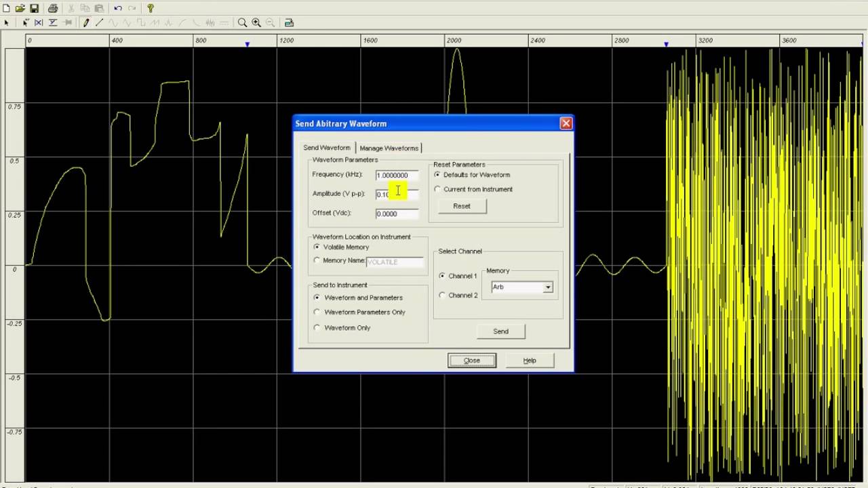Close dialog with the red X button

pos(566,123)
